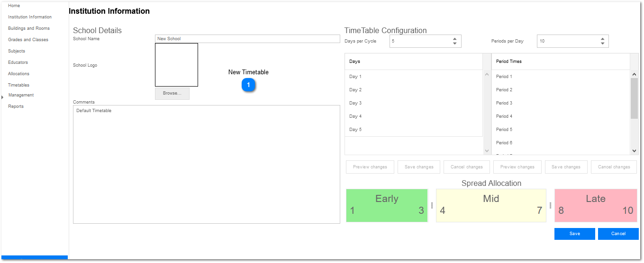Click splitter handle between Early and Mid
This screenshot has height=263, width=644.
click(x=432, y=205)
